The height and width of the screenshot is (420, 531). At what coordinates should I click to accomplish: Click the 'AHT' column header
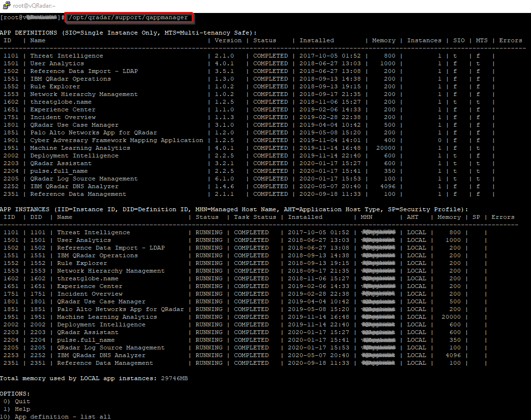pyautogui.click(x=412, y=217)
